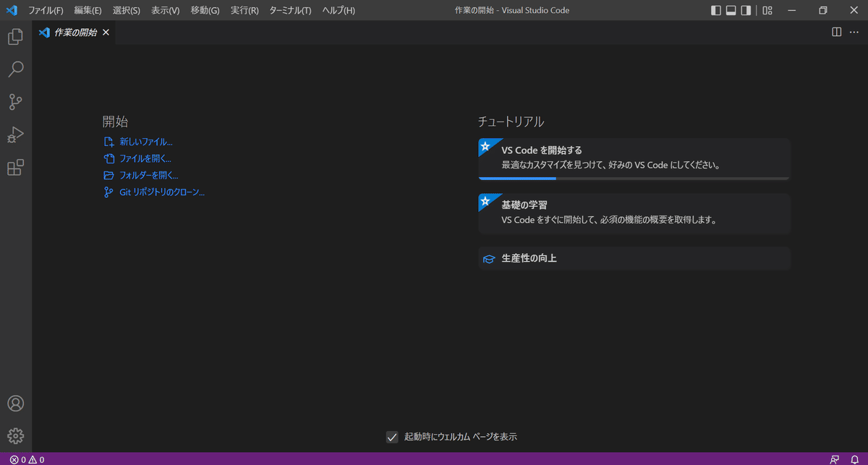Open the Extensions view icon

tap(15, 168)
